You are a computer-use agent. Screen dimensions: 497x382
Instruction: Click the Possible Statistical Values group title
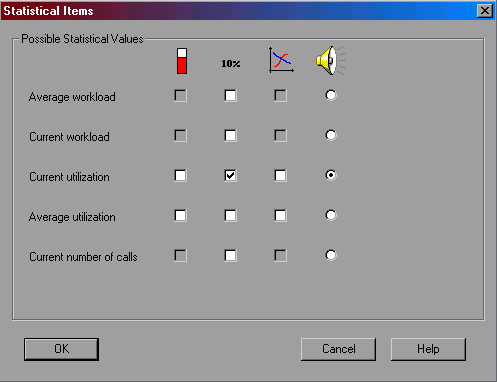pos(82,39)
